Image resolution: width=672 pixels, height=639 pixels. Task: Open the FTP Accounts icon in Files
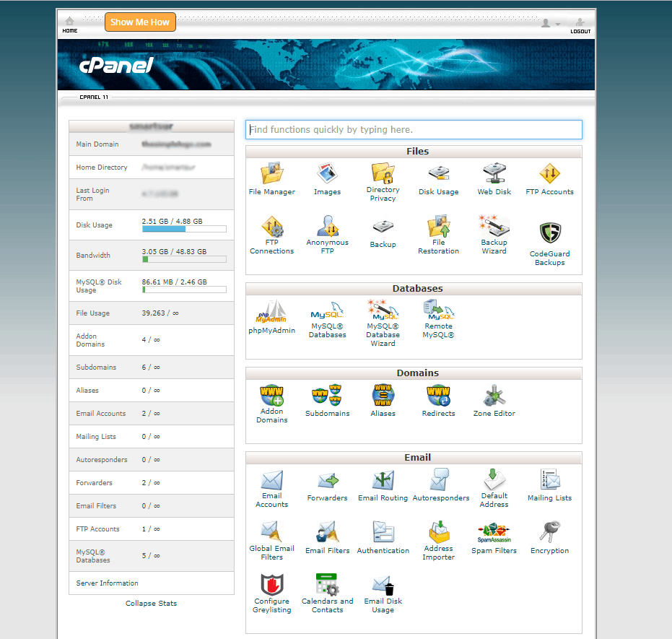(550, 173)
